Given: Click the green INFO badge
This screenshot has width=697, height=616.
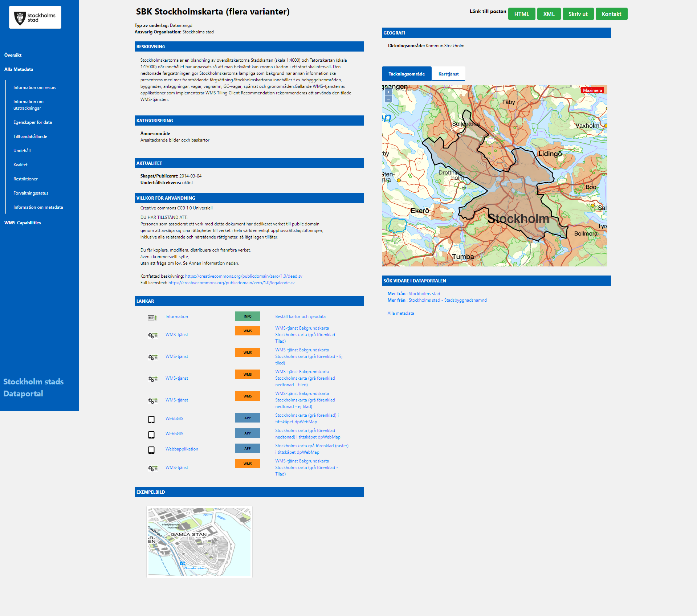Looking at the screenshot, I should click(x=248, y=316).
